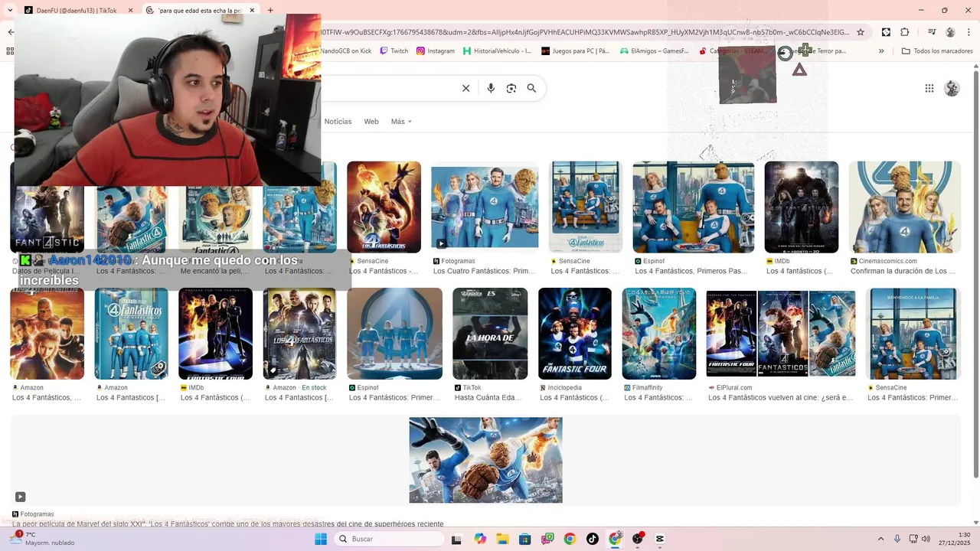Viewport: 980px width, 551px height.
Task: Open the IMDb '4 fantásticos' dark poster
Action: (802, 207)
